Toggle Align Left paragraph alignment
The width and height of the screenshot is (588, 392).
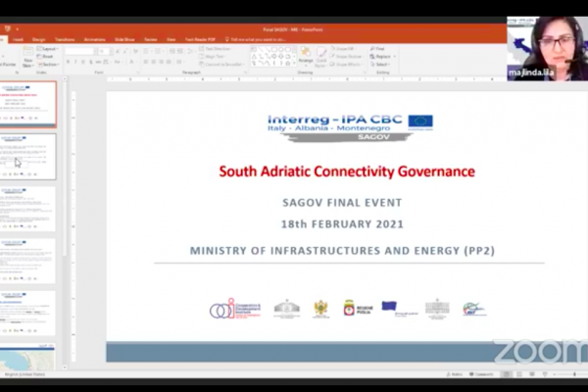[x=146, y=62]
